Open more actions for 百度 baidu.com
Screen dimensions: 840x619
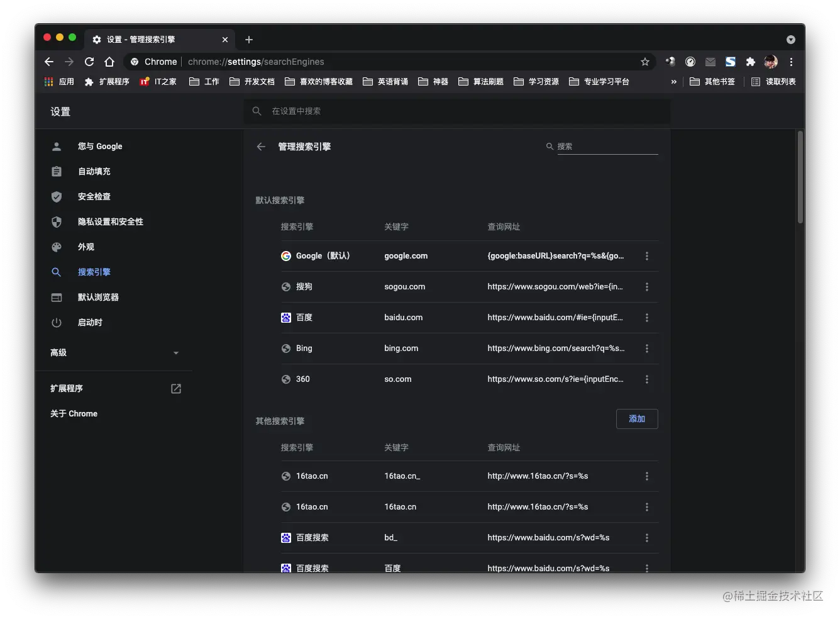(x=647, y=318)
